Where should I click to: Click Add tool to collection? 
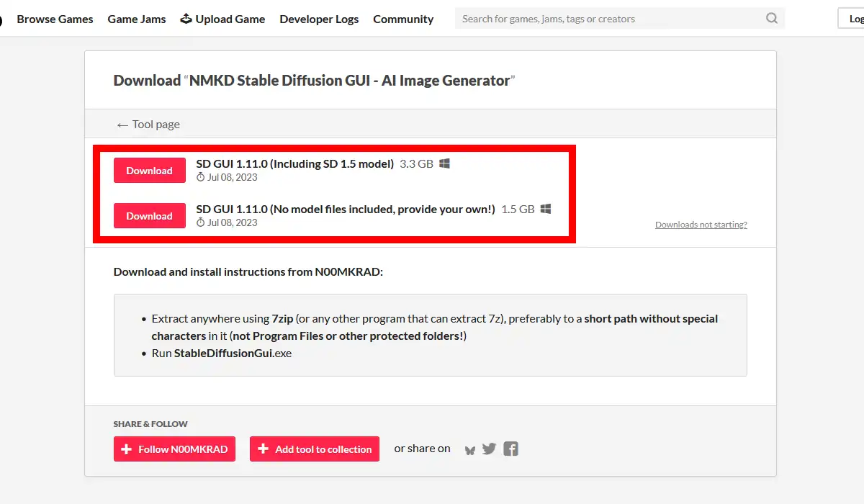[315, 449]
